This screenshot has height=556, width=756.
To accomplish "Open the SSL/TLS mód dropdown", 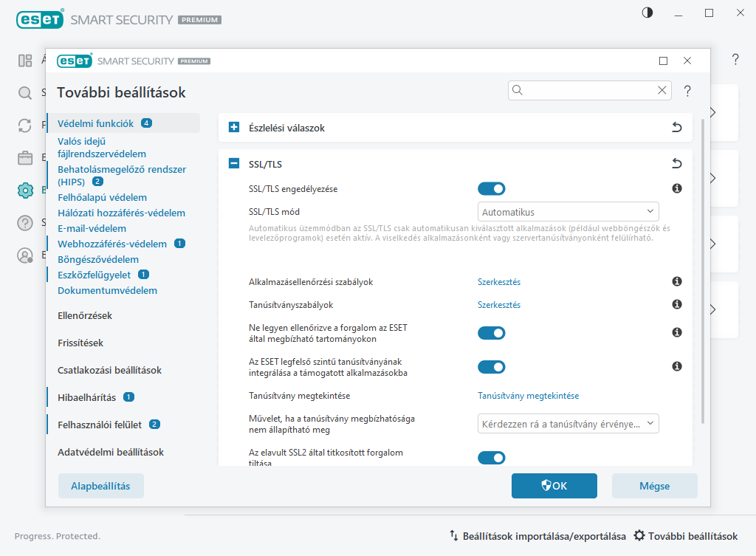I will point(568,211).
